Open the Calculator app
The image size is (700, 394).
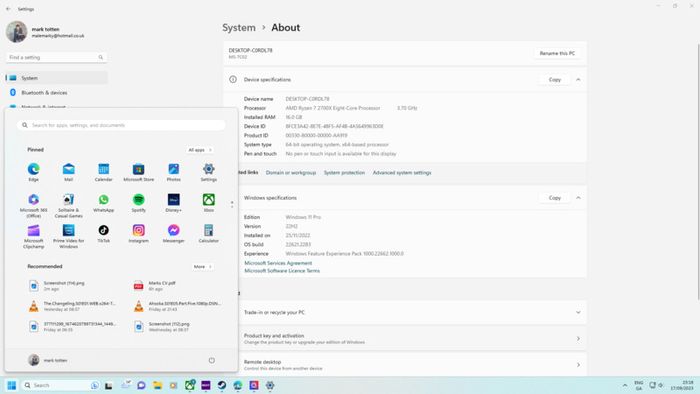pos(208,233)
